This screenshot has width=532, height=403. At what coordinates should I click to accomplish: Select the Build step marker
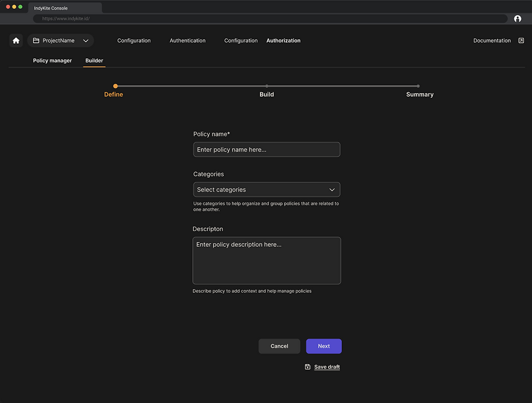click(x=267, y=86)
